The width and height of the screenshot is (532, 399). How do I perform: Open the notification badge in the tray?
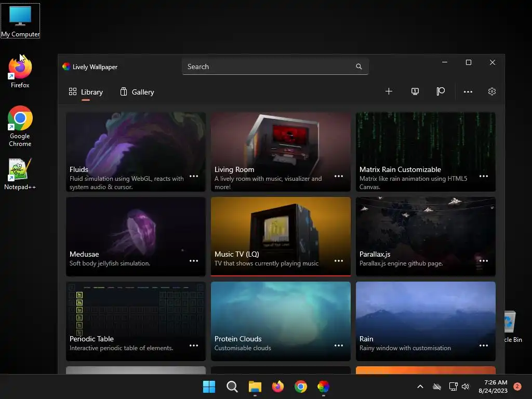click(517, 387)
